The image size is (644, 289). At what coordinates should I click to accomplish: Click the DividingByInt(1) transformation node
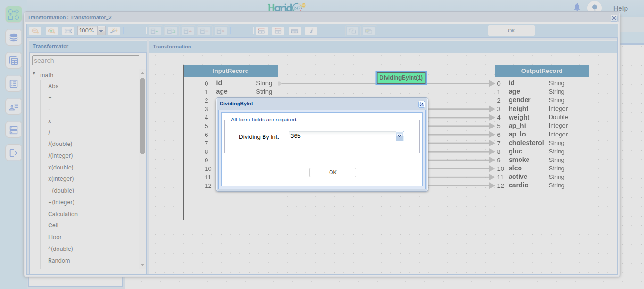pos(401,78)
